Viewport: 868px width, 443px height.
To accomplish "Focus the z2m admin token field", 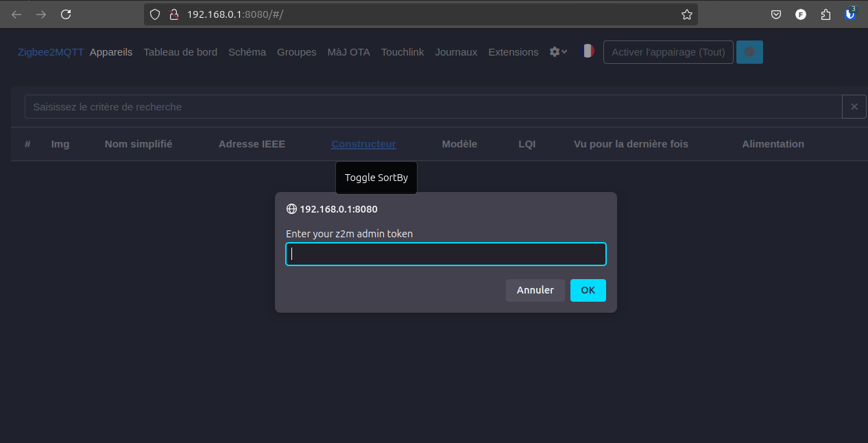I will (446, 254).
